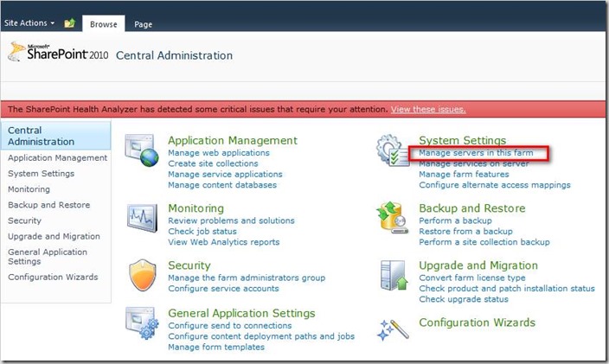This screenshot has width=609, height=364.
Task: Open View these issues link
Action: coord(428,110)
